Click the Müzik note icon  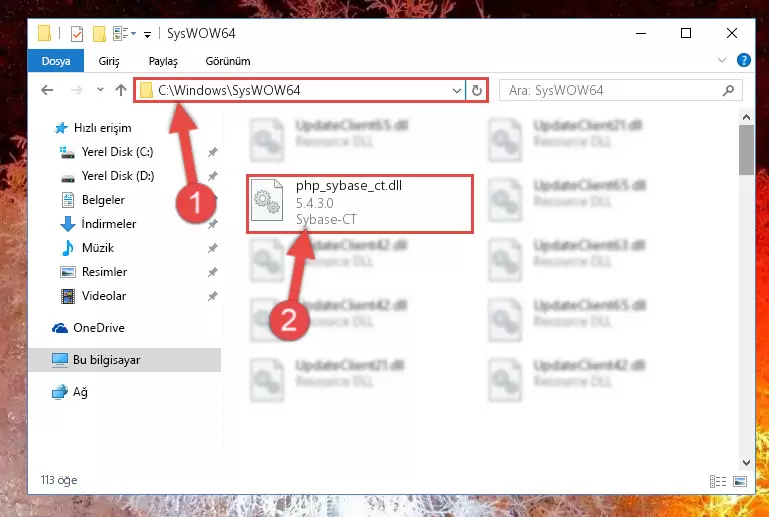pos(68,248)
